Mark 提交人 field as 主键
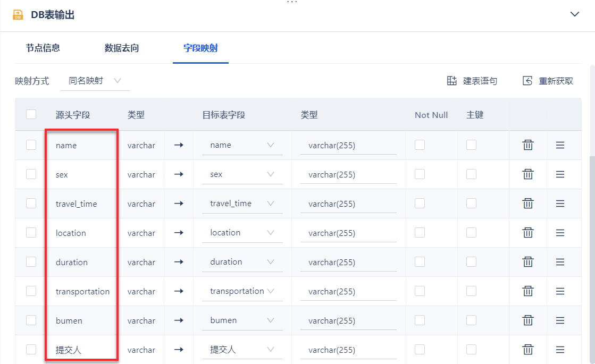The width and height of the screenshot is (595, 364). click(x=471, y=349)
